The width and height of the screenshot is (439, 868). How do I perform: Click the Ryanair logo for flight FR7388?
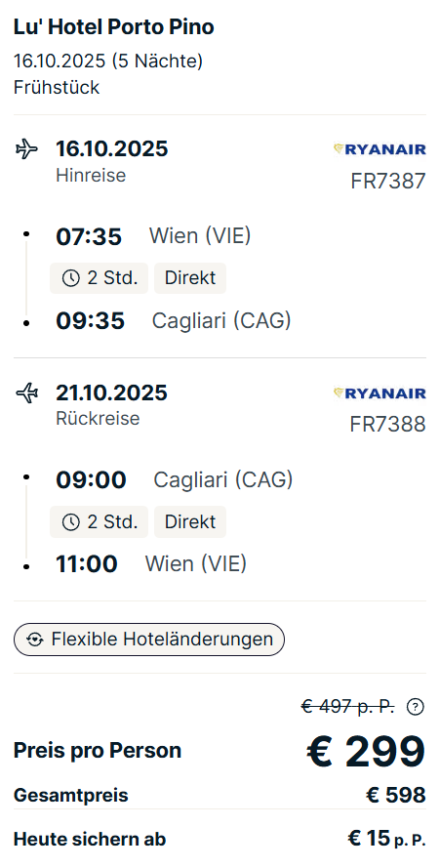[379, 393]
